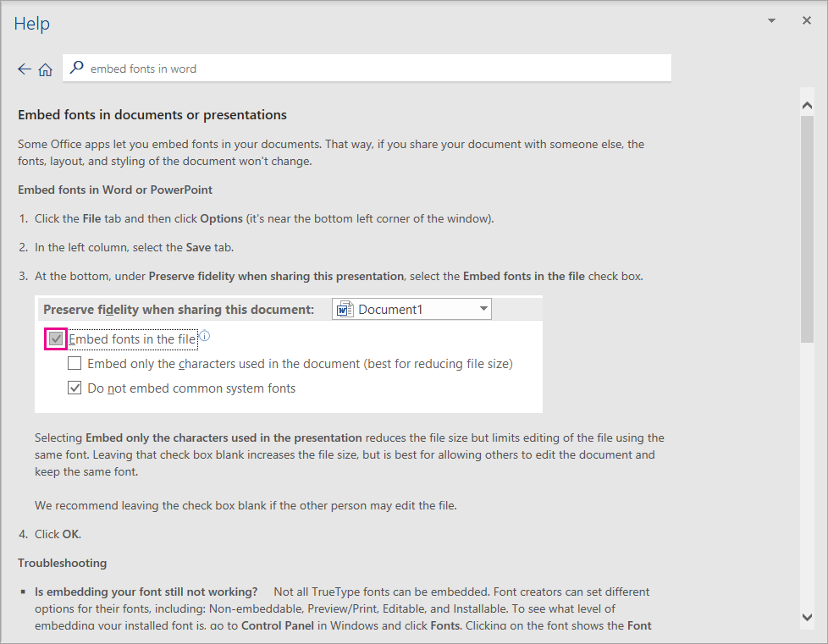This screenshot has width=828, height=644.
Task: Click the scrollbar down arrow
Action: 807,617
